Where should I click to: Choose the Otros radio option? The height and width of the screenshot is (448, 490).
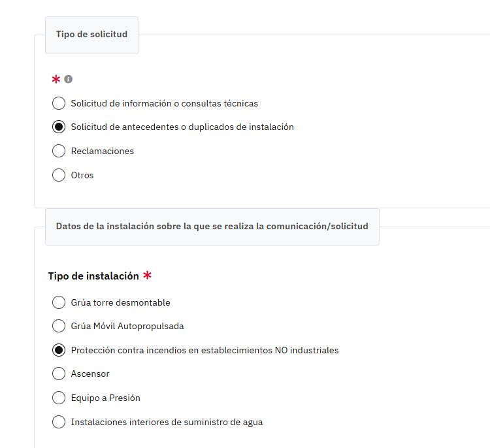(x=59, y=175)
